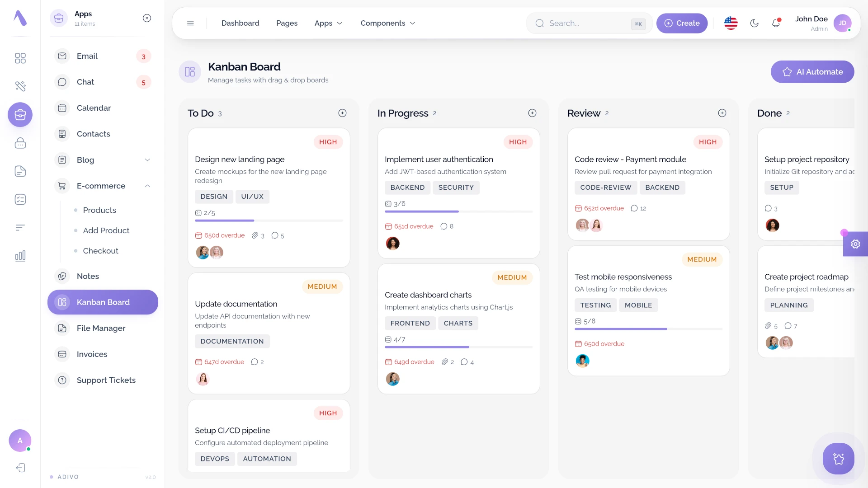Open Invoices in sidebar

click(x=103, y=354)
